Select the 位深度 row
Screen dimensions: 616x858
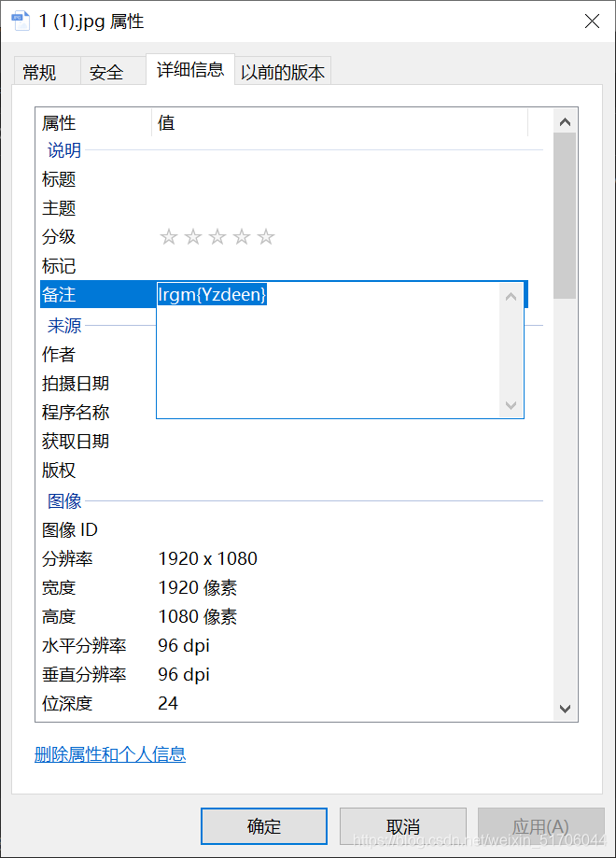click(x=285, y=703)
